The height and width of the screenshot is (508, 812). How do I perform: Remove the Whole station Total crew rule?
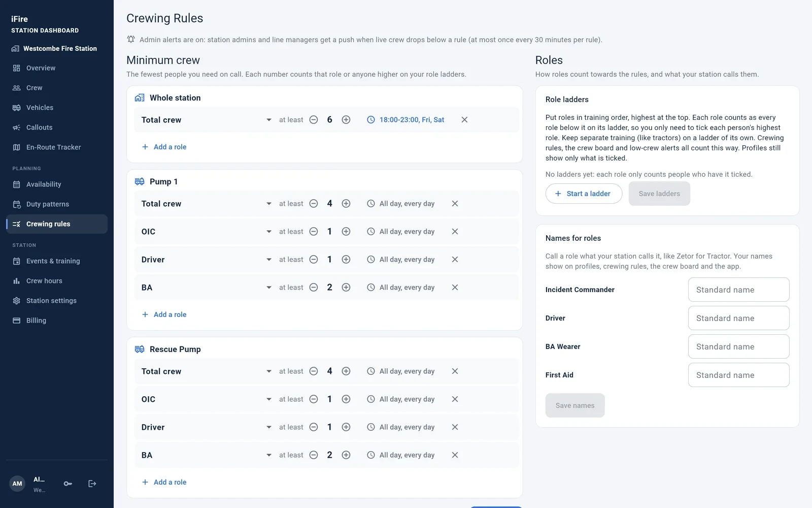[464, 120]
